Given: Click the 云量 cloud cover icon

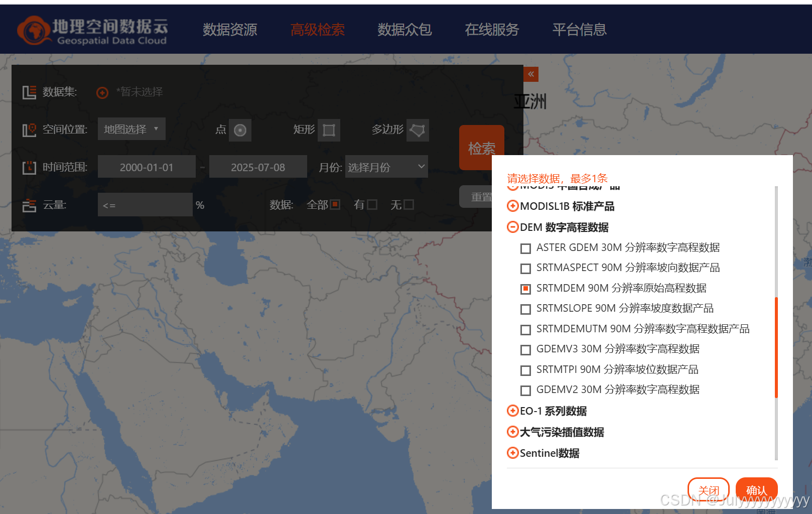Looking at the screenshot, I should click(x=29, y=204).
